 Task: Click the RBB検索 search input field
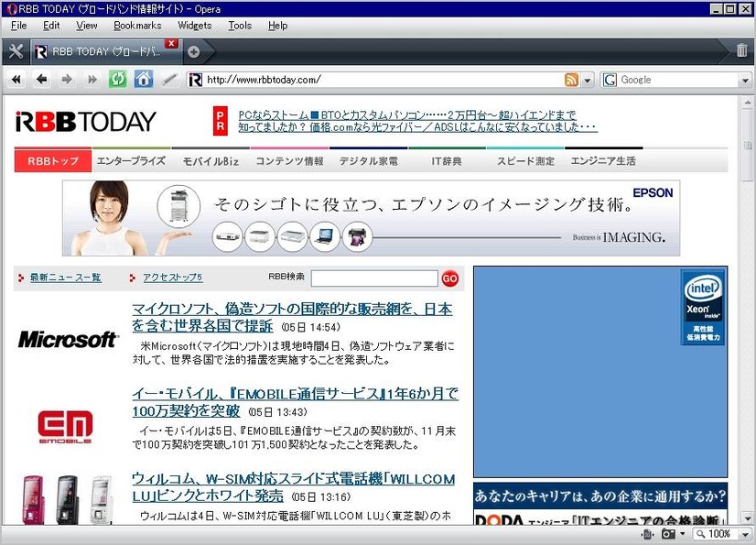pyautogui.click(x=374, y=278)
